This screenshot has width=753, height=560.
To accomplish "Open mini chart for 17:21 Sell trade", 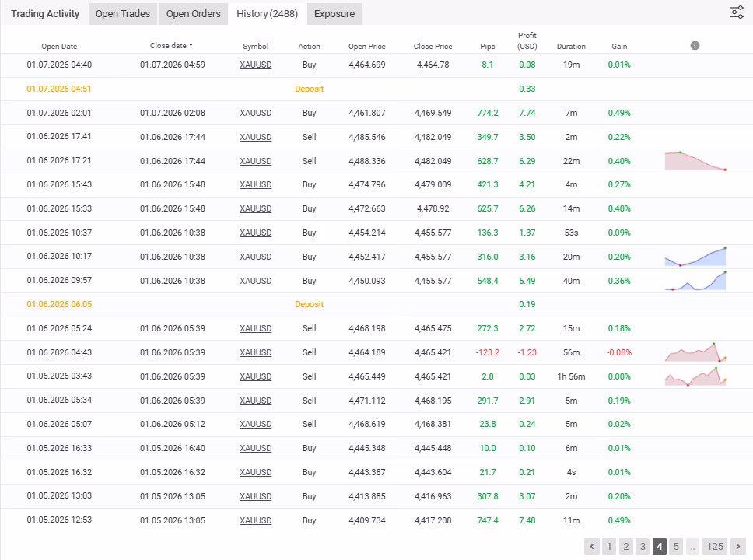I will point(695,161).
